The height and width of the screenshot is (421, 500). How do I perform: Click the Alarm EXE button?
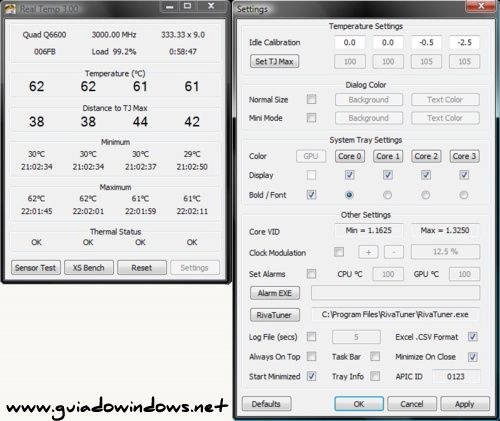(x=275, y=293)
